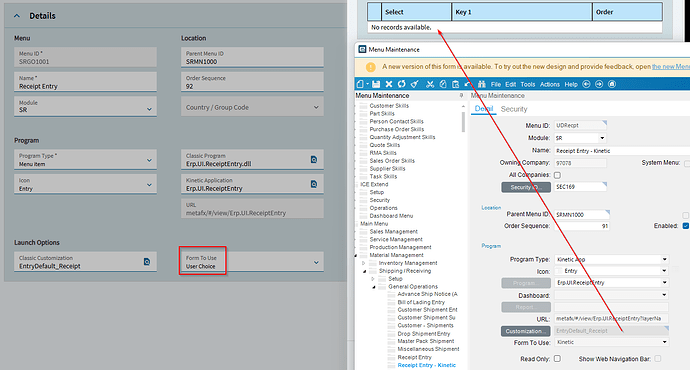Open the Actions menu
Viewport: 690px width, 370px height.
point(550,84)
